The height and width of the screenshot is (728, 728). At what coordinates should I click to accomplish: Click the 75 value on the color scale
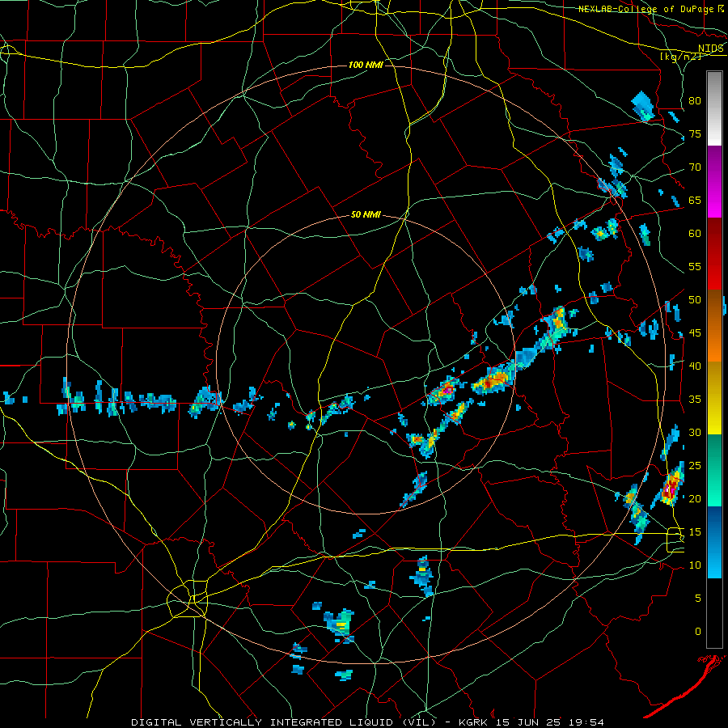pos(695,134)
